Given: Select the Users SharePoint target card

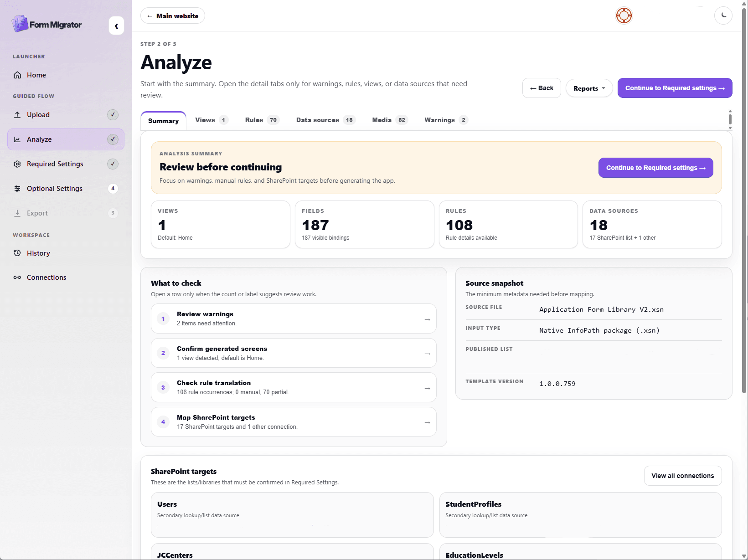Looking at the screenshot, I should [x=292, y=515].
